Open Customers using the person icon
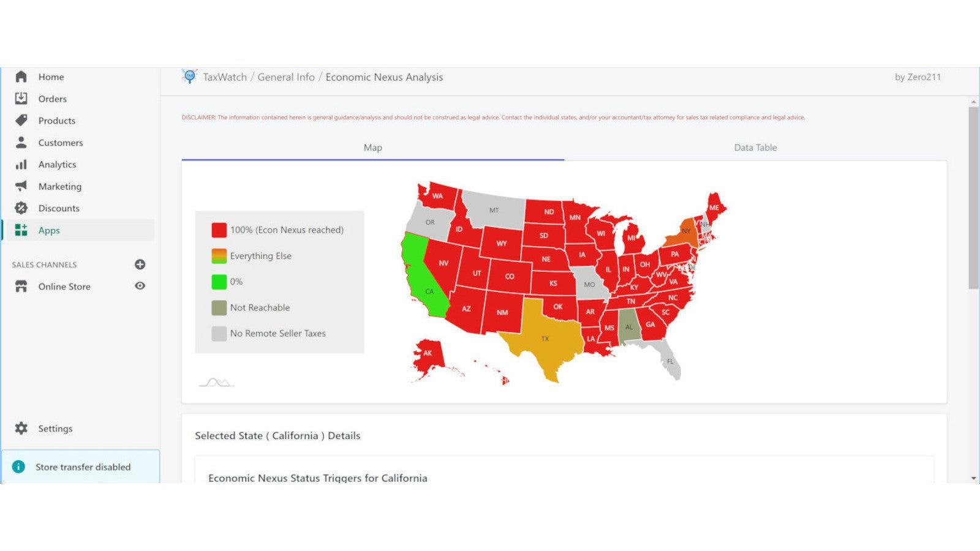 click(22, 143)
